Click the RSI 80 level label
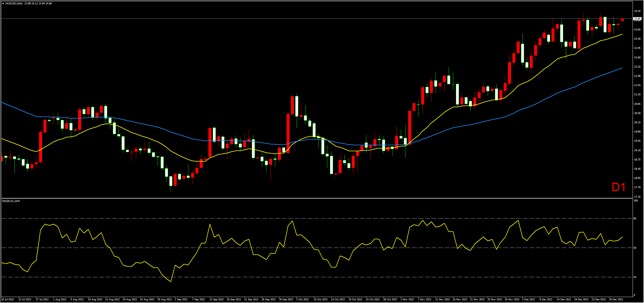The height and width of the screenshot is (303, 644). [635, 219]
